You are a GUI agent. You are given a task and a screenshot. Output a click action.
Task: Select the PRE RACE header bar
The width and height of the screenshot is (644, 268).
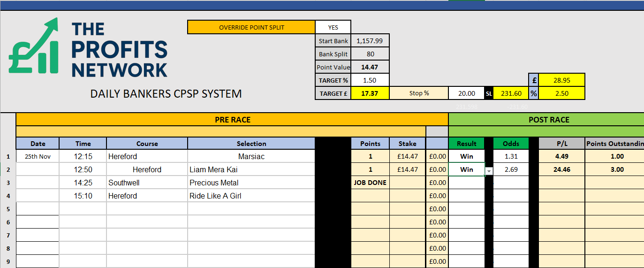232,120
